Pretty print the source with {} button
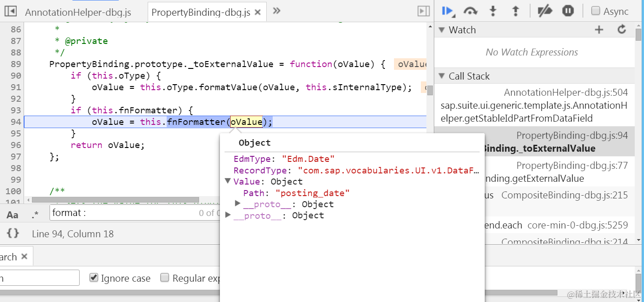 pyautogui.click(x=13, y=234)
